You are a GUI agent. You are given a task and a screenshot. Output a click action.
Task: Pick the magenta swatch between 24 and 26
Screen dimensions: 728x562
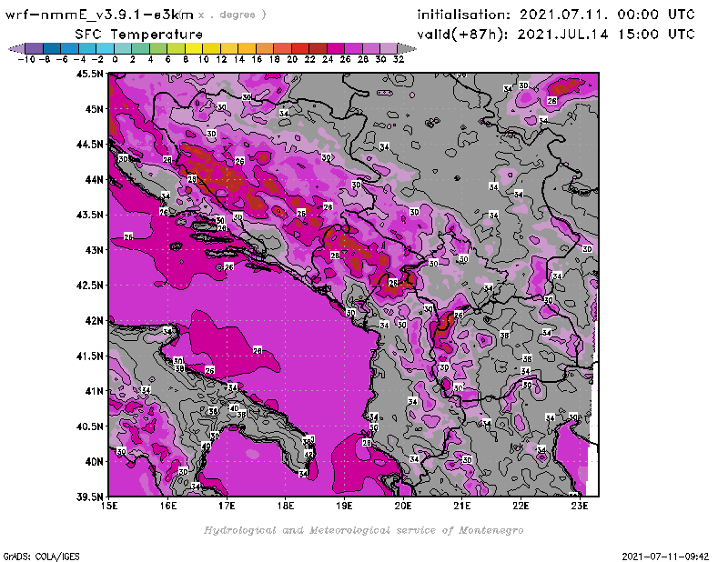(x=336, y=48)
